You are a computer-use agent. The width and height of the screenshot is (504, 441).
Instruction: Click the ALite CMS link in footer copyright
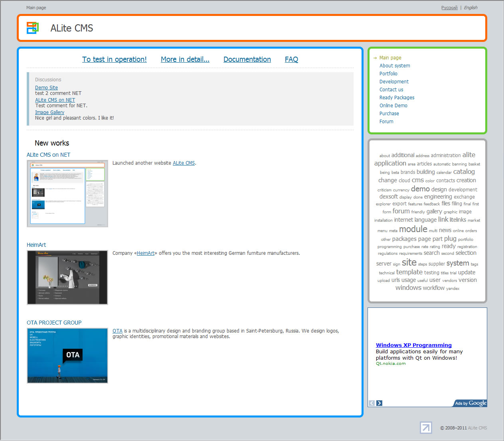point(477,428)
